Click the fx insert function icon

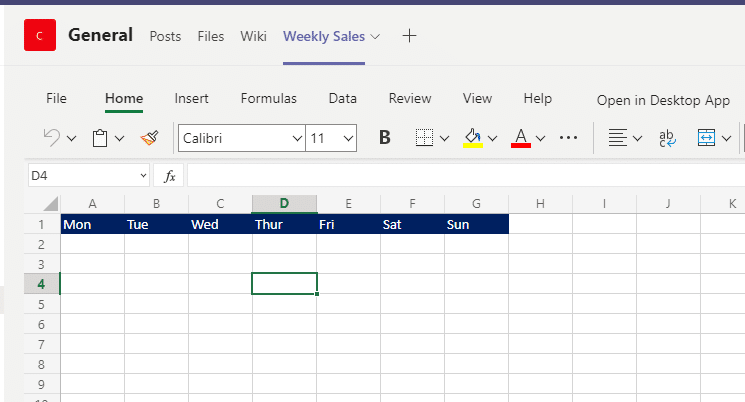point(170,176)
